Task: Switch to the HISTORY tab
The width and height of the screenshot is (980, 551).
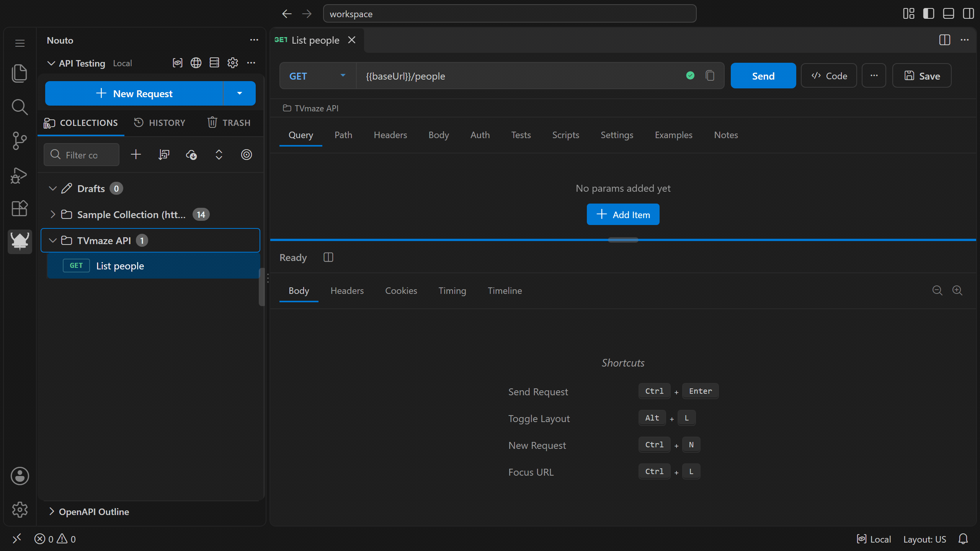Action: [160, 123]
